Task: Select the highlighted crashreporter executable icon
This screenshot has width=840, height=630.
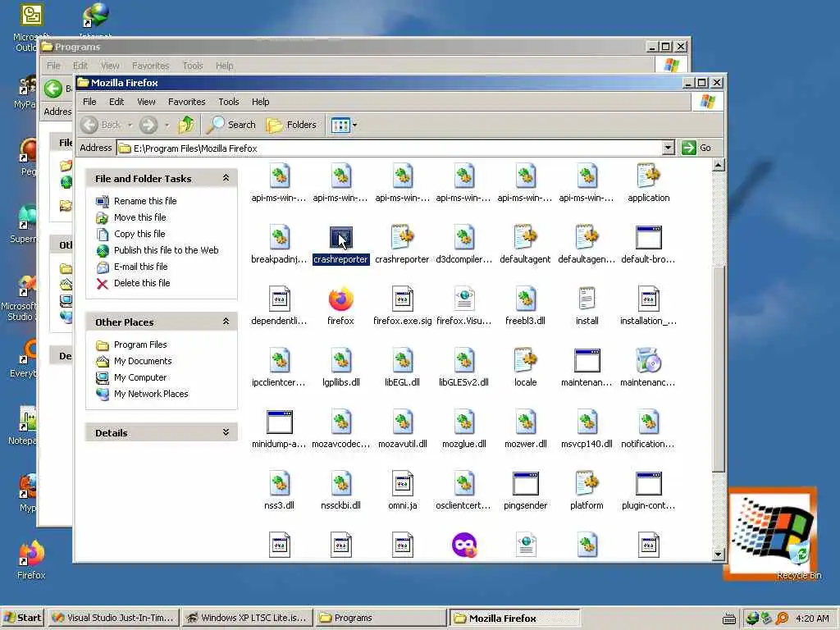Action: [340, 237]
